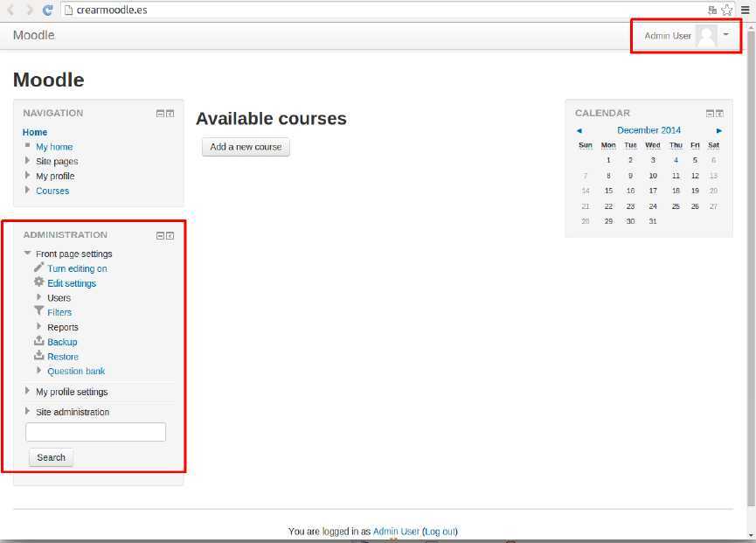Expand My profile settings
This screenshot has height=543, width=756.
pyautogui.click(x=27, y=391)
